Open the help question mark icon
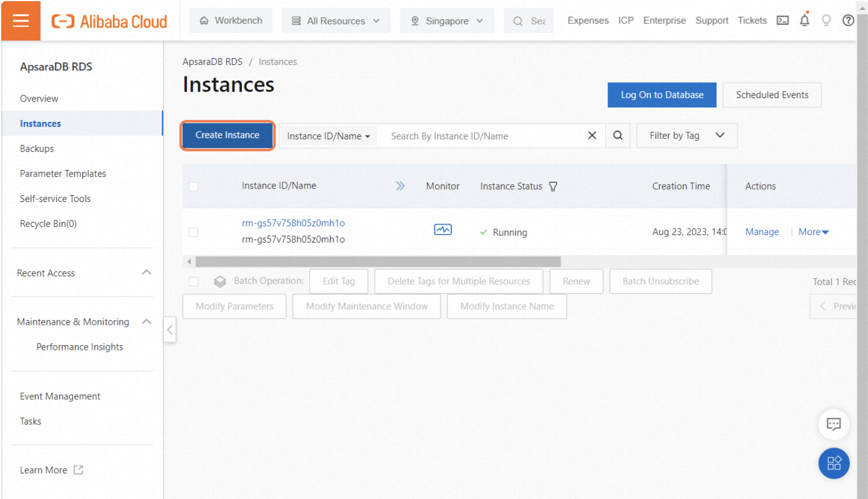Image resolution: width=868 pixels, height=499 pixels. (848, 20)
